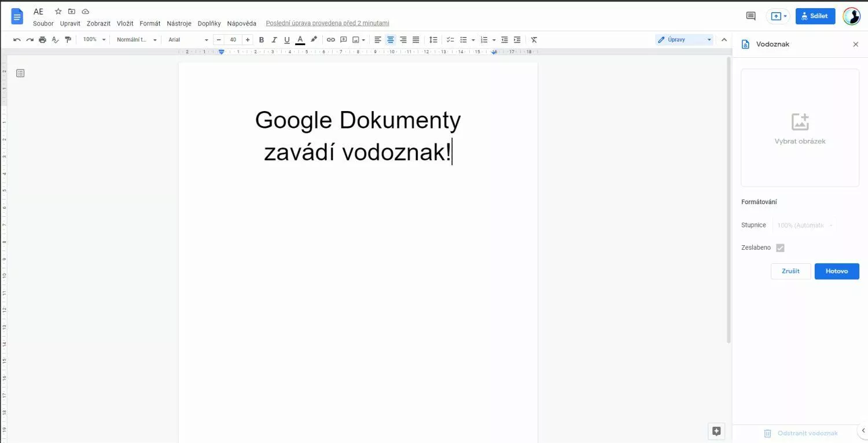Move document using the folder icon
The image size is (868, 443).
(x=72, y=12)
